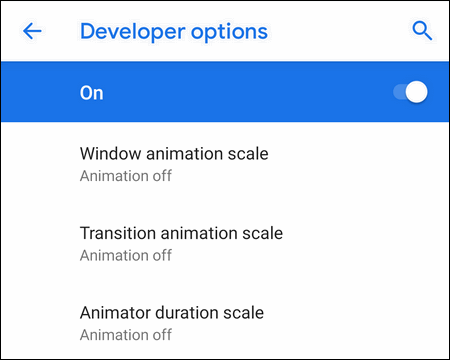The width and height of the screenshot is (450, 360).
Task: Click the Developer options page title
Action: (x=174, y=32)
